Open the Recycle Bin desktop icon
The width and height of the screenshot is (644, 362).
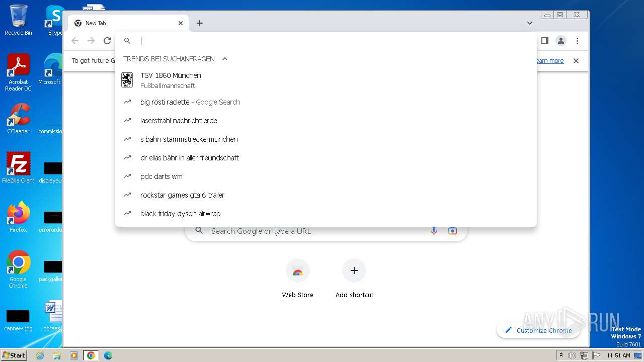tap(18, 20)
